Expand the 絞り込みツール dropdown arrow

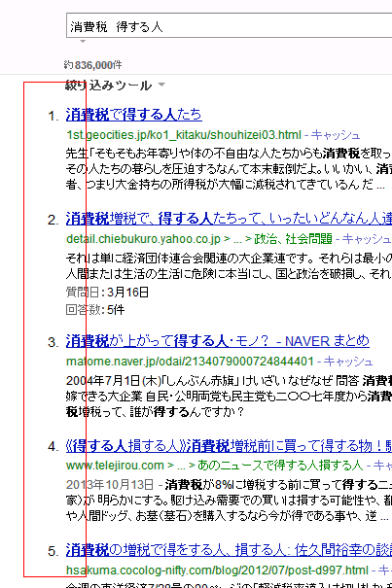161,85
